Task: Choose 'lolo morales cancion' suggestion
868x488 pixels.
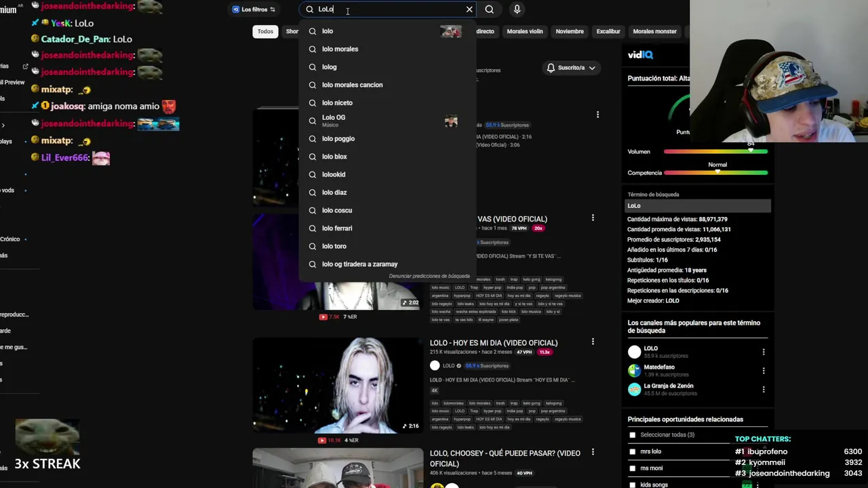Action: (x=387, y=85)
